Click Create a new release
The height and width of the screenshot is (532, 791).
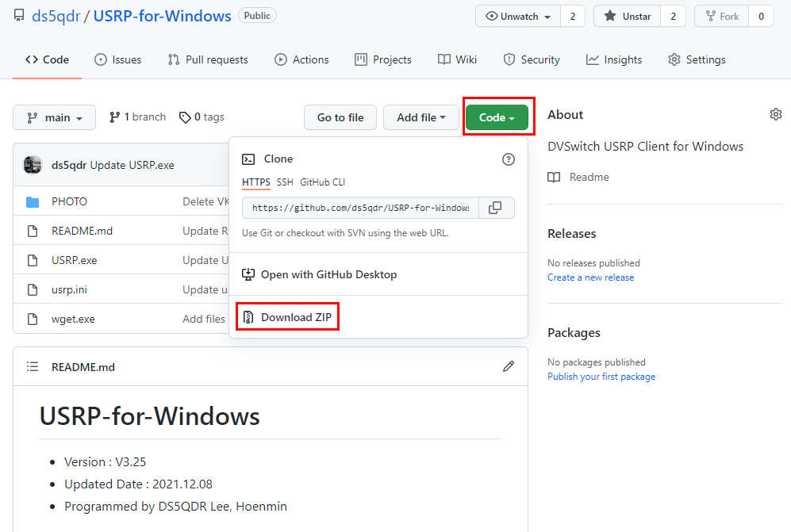pyautogui.click(x=591, y=277)
